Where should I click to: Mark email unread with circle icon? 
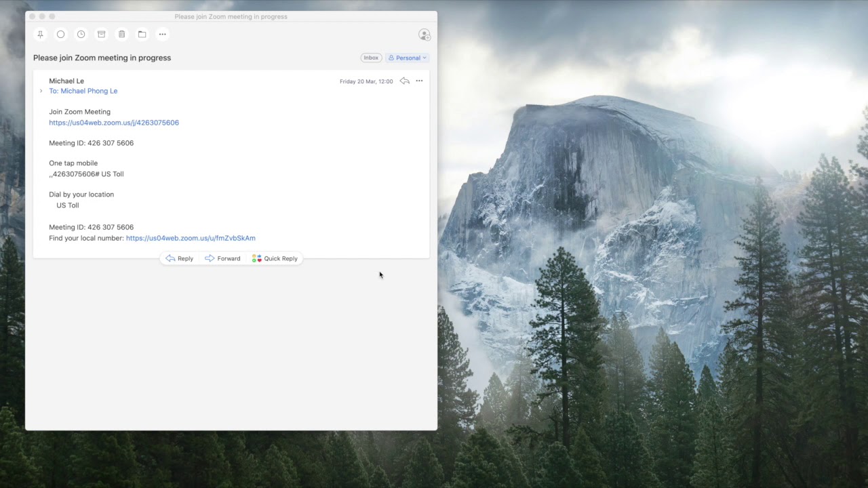[x=60, y=35]
